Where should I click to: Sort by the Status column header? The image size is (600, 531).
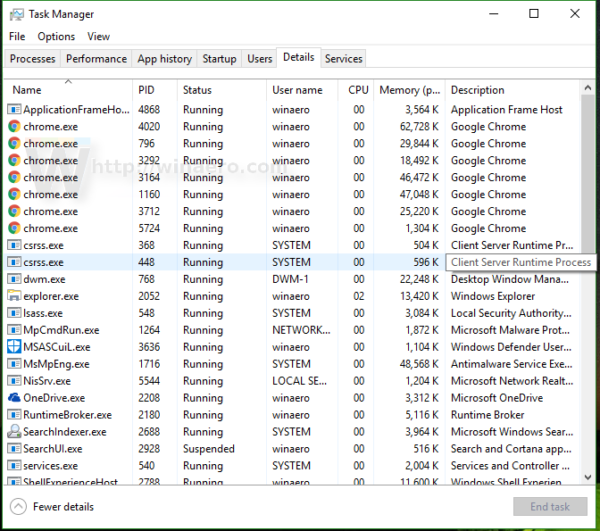[222, 90]
